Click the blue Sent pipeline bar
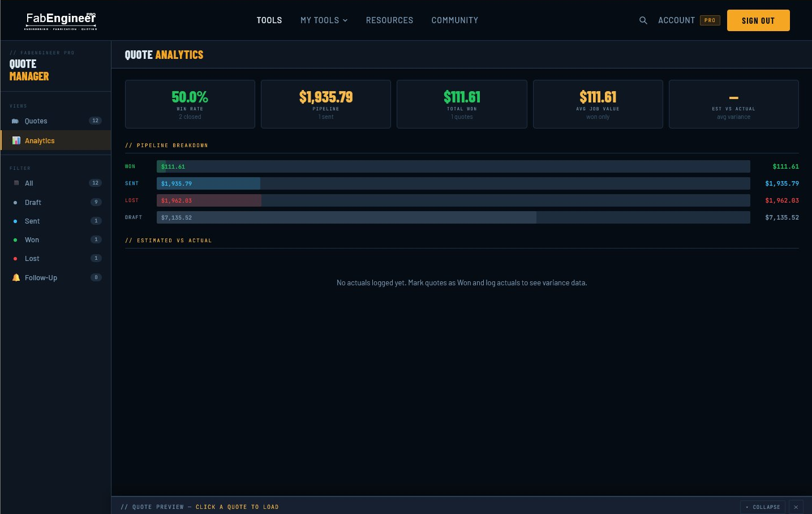This screenshot has height=514, width=812. [208, 183]
